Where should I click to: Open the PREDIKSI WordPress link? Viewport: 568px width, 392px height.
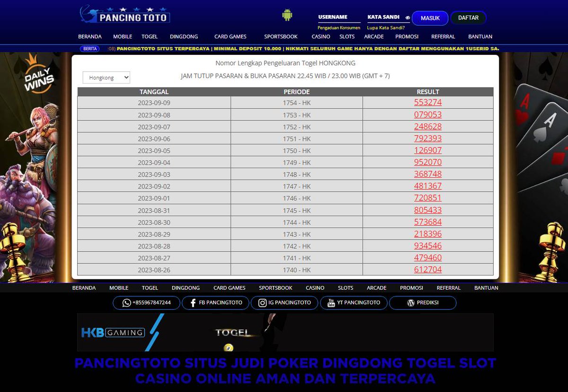pos(423,303)
